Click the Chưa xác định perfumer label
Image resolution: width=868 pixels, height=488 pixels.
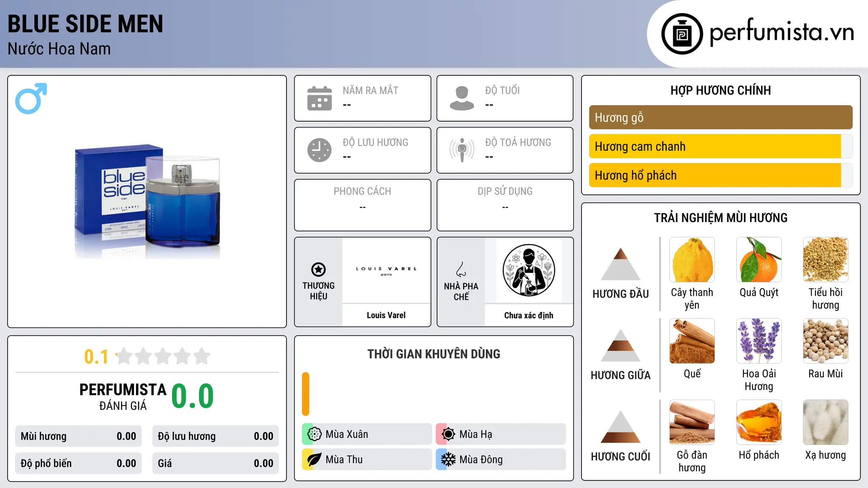click(x=529, y=315)
